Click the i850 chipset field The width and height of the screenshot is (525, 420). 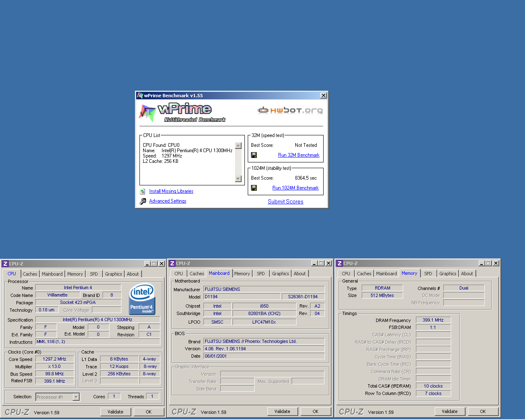pyautogui.click(x=264, y=306)
